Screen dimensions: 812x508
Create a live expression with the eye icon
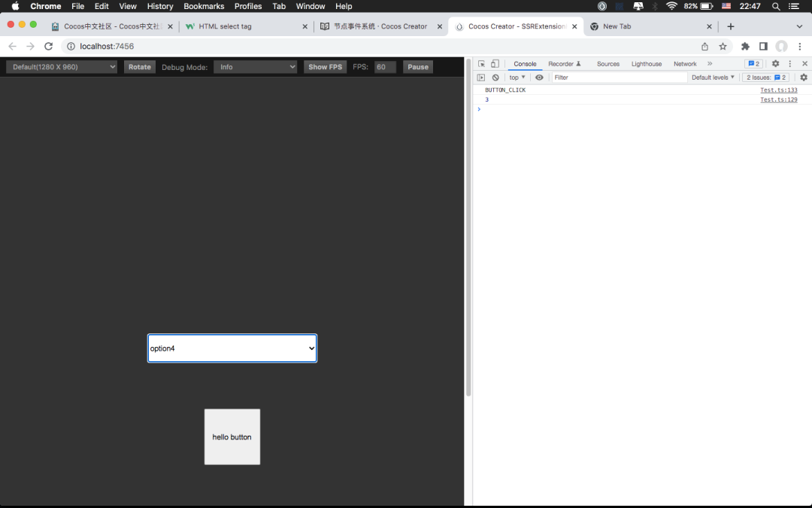[x=539, y=78]
